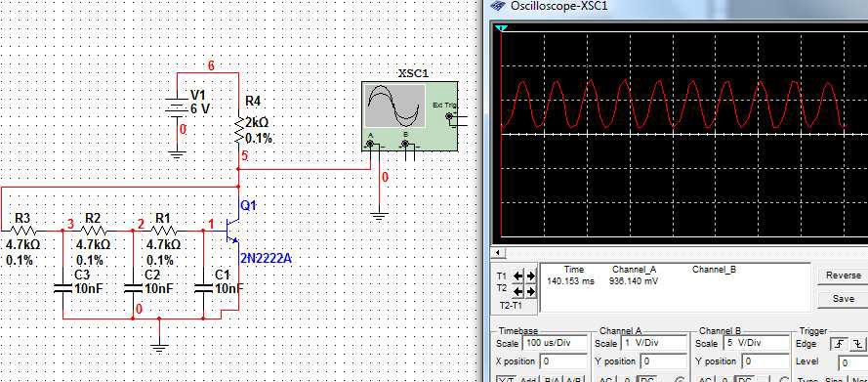The image size is (868, 382).
Task: Click the Ext Trig terminal on XSC1
Action: pos(448,115)
